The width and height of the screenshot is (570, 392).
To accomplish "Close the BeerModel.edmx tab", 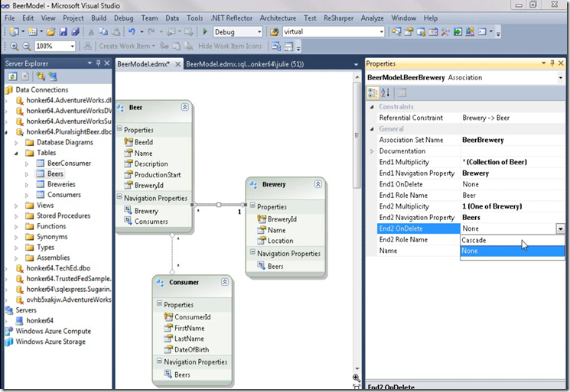I will [x=178, y=64].
